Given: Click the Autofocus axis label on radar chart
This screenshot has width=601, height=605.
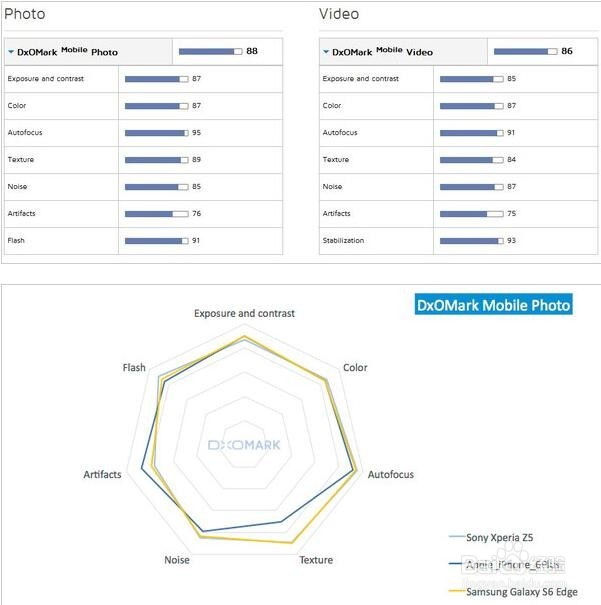Looking at the screenshot, I should [391, 474].
